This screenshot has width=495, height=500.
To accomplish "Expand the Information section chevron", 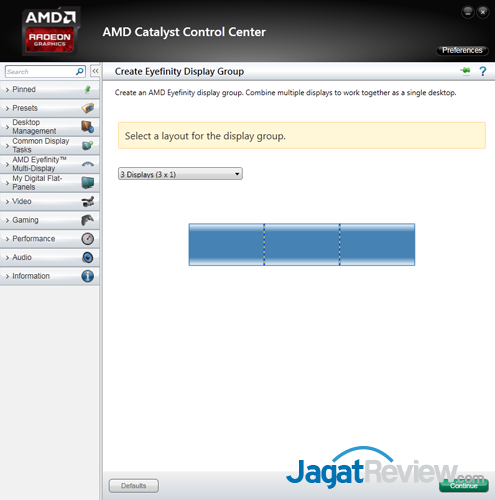I will coord(7,276).
